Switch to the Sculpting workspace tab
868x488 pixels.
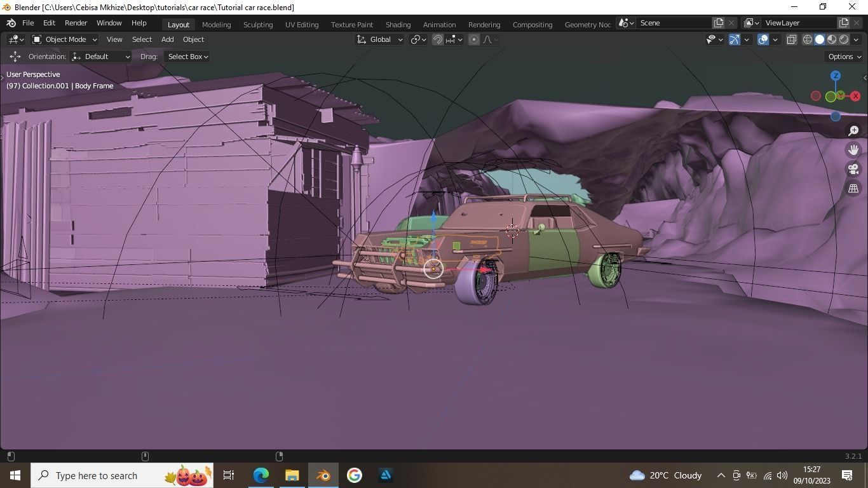click(x=258, y=24)
